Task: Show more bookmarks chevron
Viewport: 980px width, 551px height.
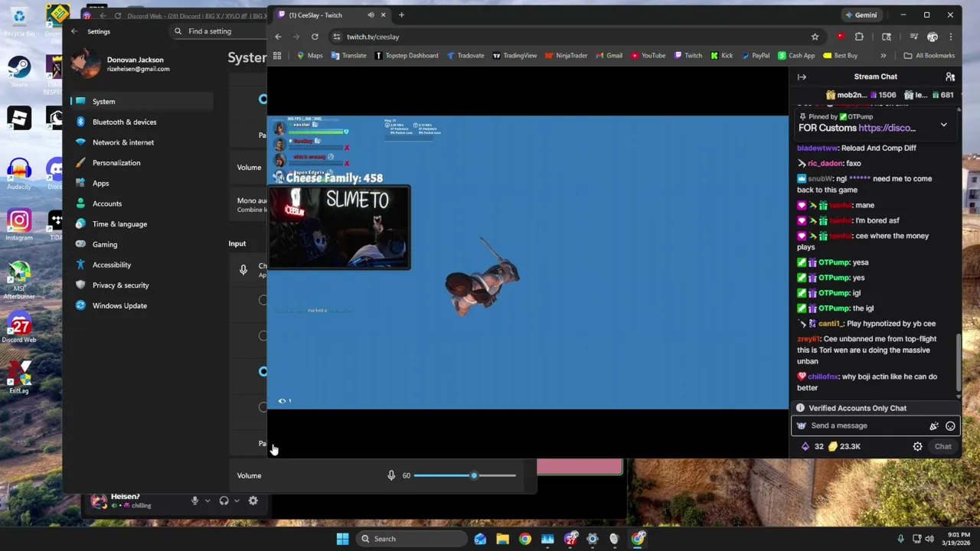Action: coord(883,55)
